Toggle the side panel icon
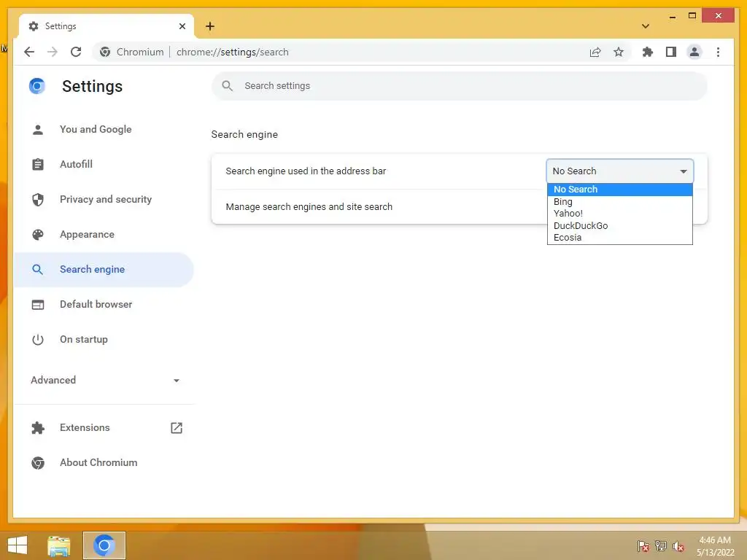The width and height of the screenshot is (747, 560). tap(671, 52)
